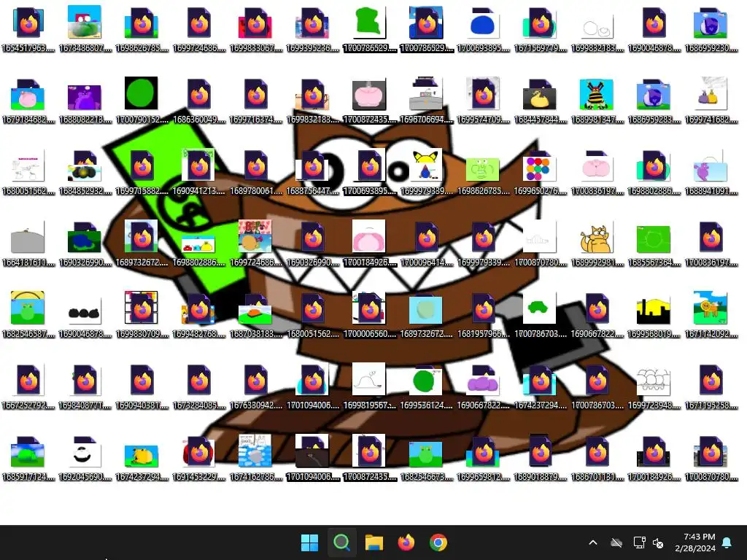Click the OneDrive cloud tray icon
747x560 pixels.
coord(616,542)
